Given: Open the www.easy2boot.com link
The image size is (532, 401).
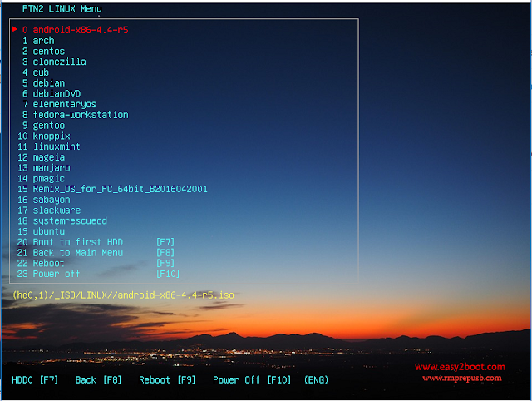Looking at the screenshot, I should pos(460,367).
